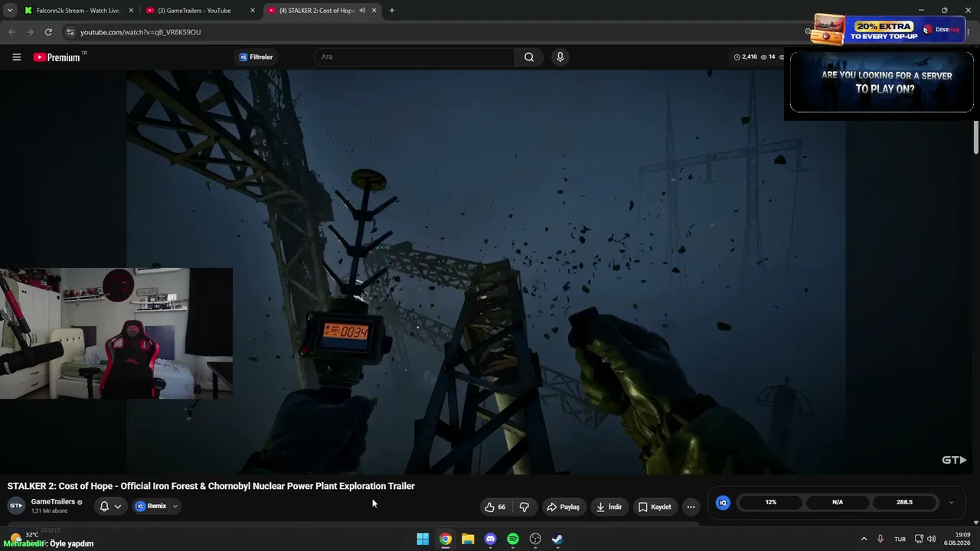Click the Remix button
Viewport: 980px width, 551px height.
pyautogui.click(x=151, y=506)
